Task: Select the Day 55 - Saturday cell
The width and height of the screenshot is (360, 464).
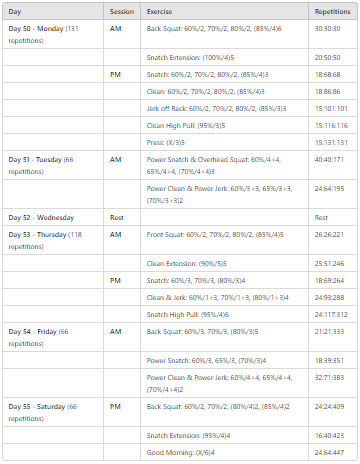Action: pyautogui.click(x=53, y=412)
